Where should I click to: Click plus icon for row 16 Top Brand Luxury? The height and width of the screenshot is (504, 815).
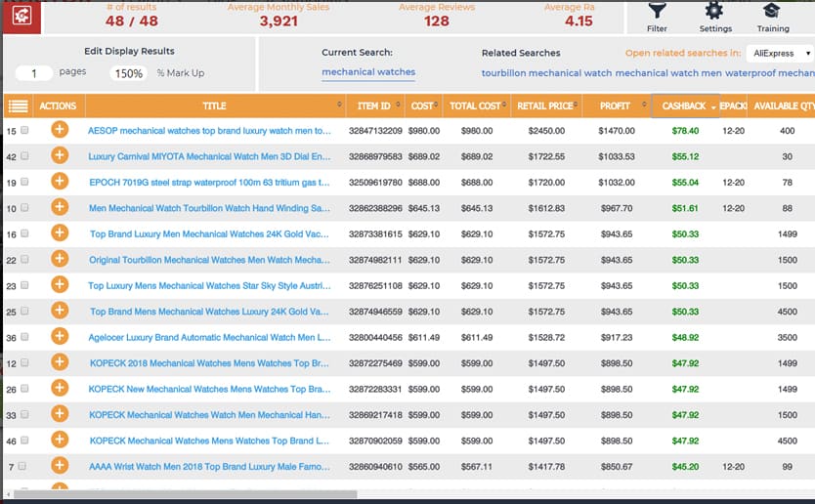(60, 232)
